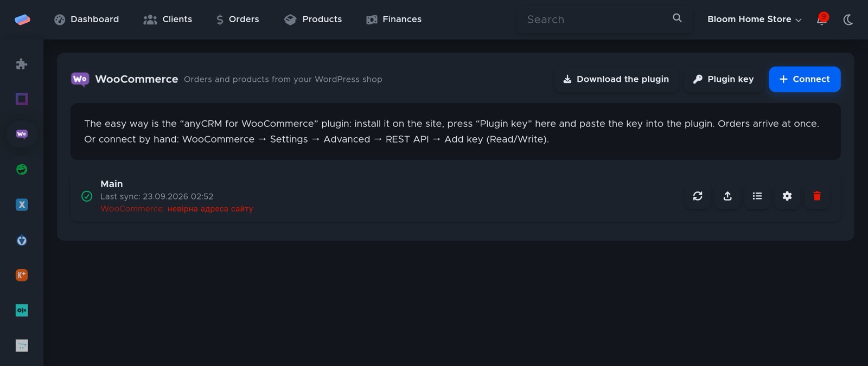Open the shopping cart integration in sidebar
The width and height of the screenshot is (868, 366).
pos(22,345)
